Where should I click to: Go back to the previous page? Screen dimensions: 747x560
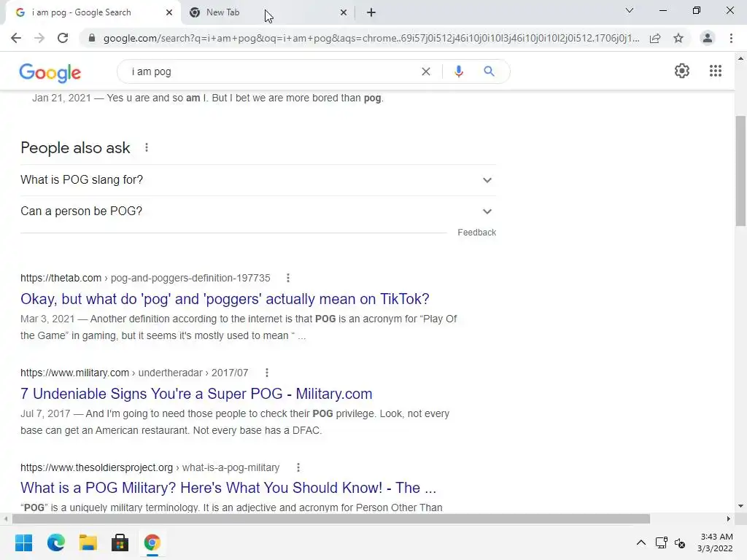tap(16, 38)
